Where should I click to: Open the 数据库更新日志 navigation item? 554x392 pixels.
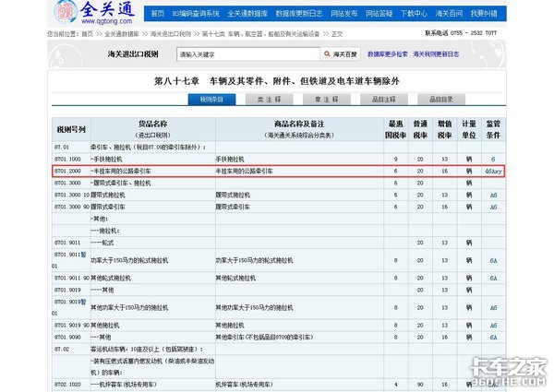tap(299, 14)
